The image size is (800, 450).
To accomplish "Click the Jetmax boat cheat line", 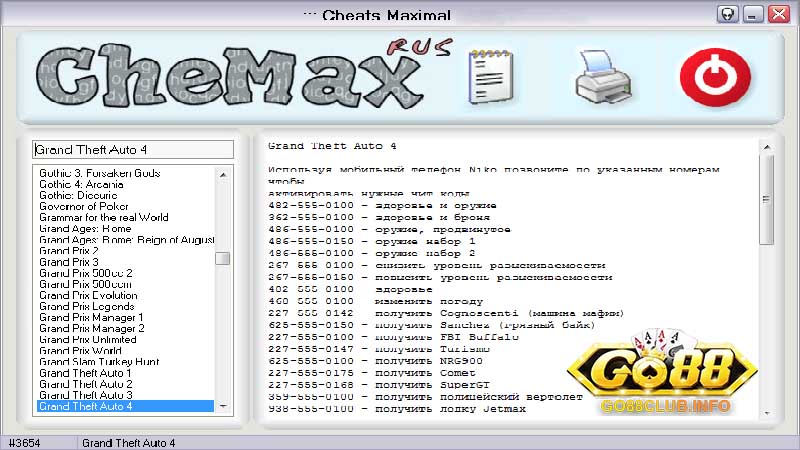I will point(397,409).
